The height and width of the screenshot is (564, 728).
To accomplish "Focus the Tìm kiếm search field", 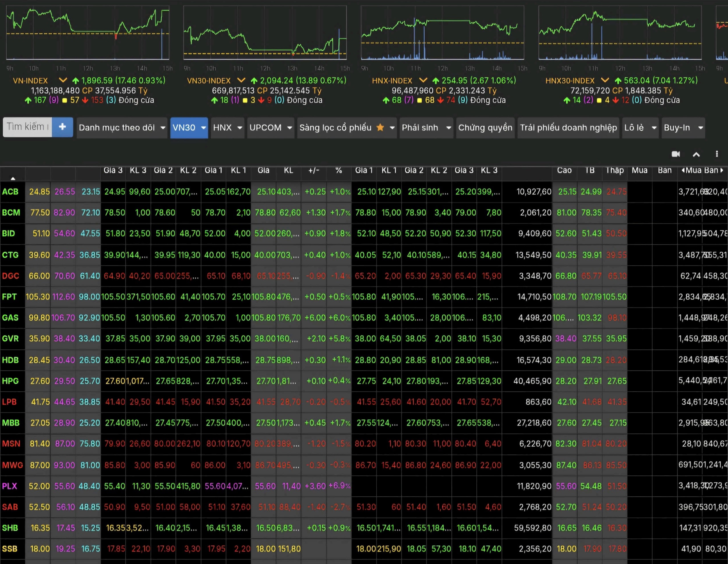I will click(x=27, y=127).
